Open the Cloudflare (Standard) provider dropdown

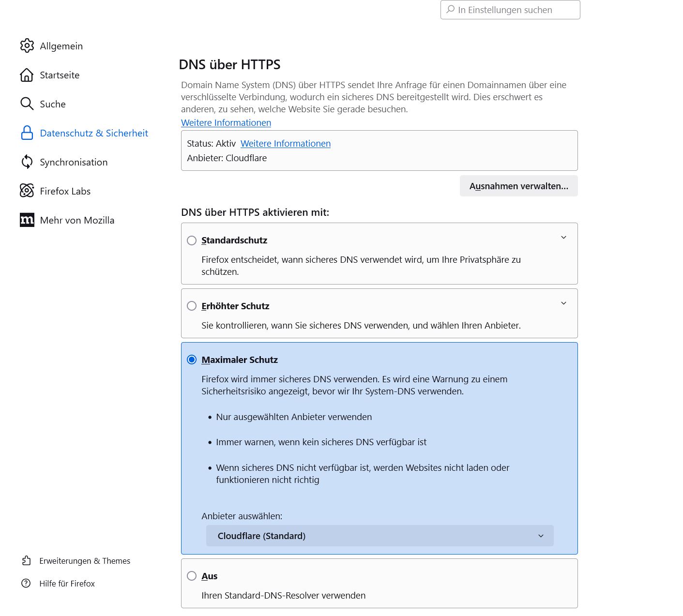point(379,536)
